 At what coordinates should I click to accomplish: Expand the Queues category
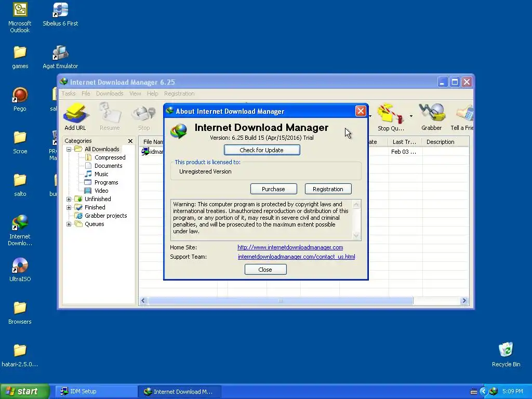(69, 224)
